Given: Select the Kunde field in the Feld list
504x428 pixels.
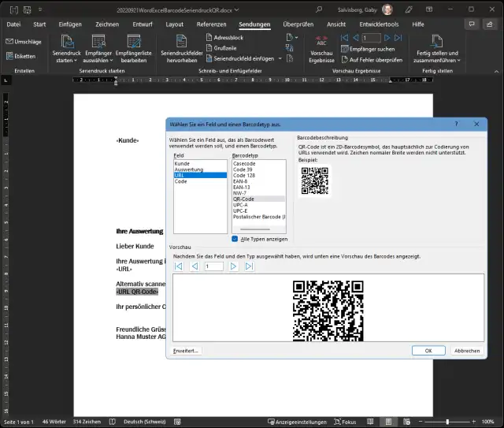Looking at the screenshot, I should point(182,163).
